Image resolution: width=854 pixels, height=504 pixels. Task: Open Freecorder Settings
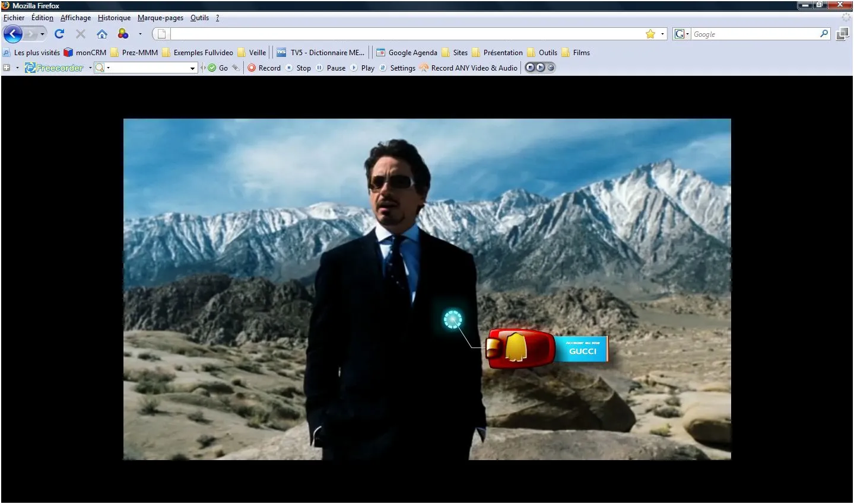pos(397,68)
